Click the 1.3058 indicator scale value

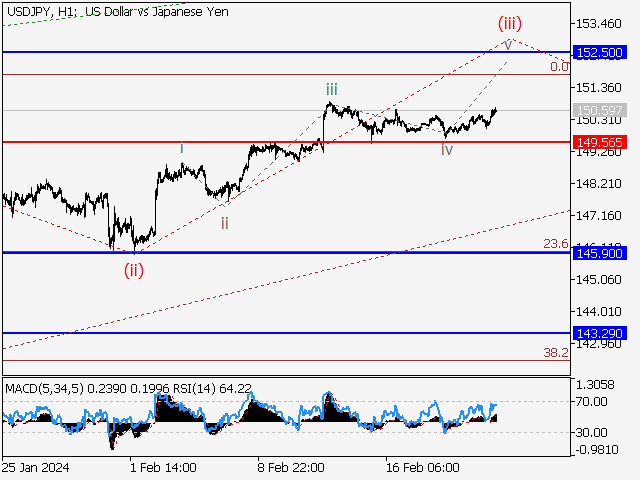click(595, 384)
